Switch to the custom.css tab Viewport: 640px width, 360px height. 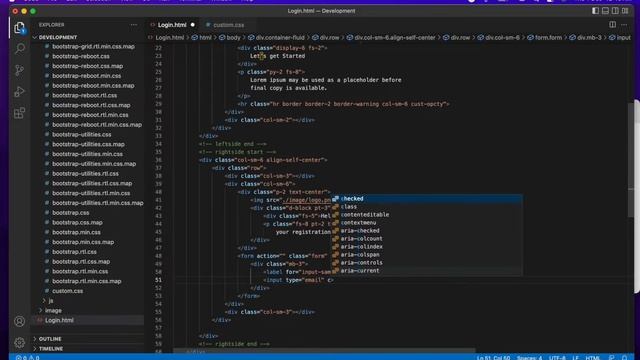(228, 25)
